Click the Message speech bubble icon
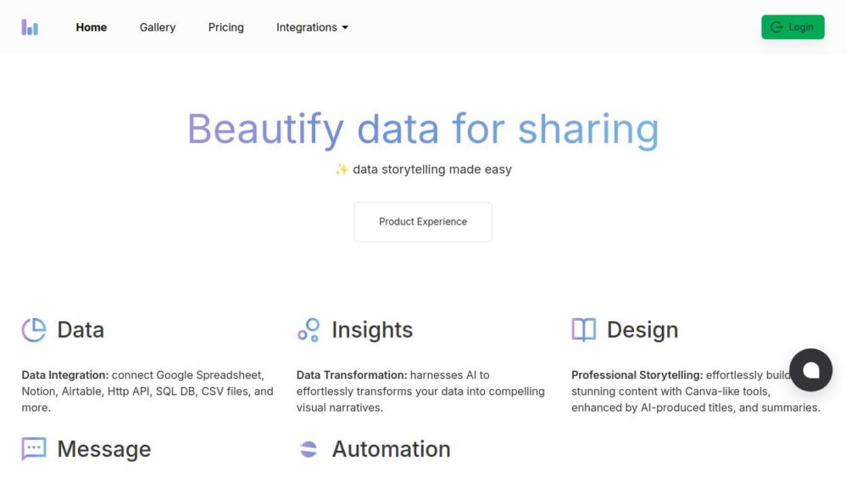This screenshot has width=868, height=488. pos(34,449)
